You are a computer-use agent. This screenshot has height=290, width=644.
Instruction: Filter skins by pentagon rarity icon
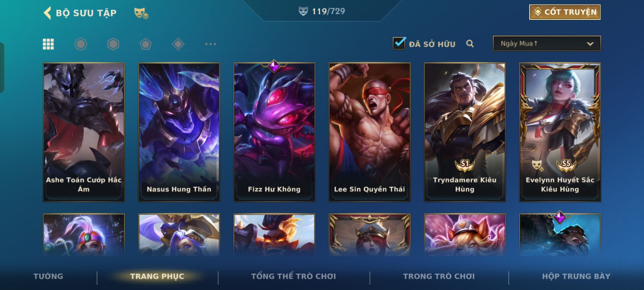[x=146, y=44]
